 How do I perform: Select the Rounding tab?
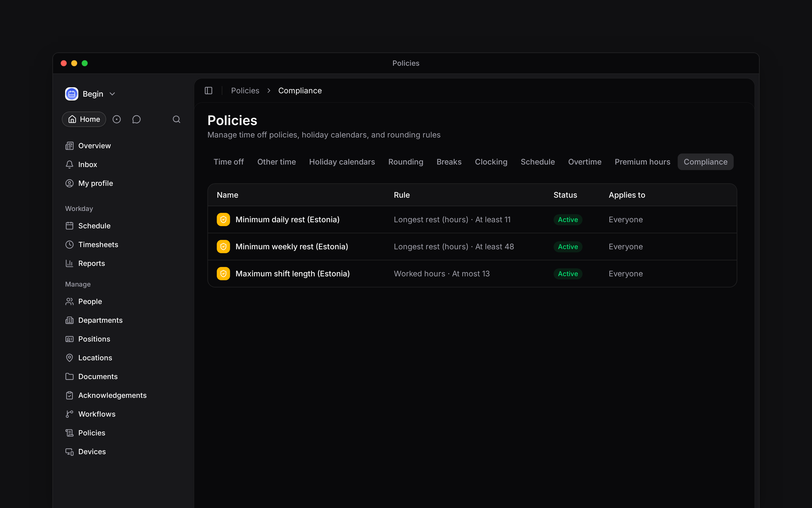tap(406, 162)
